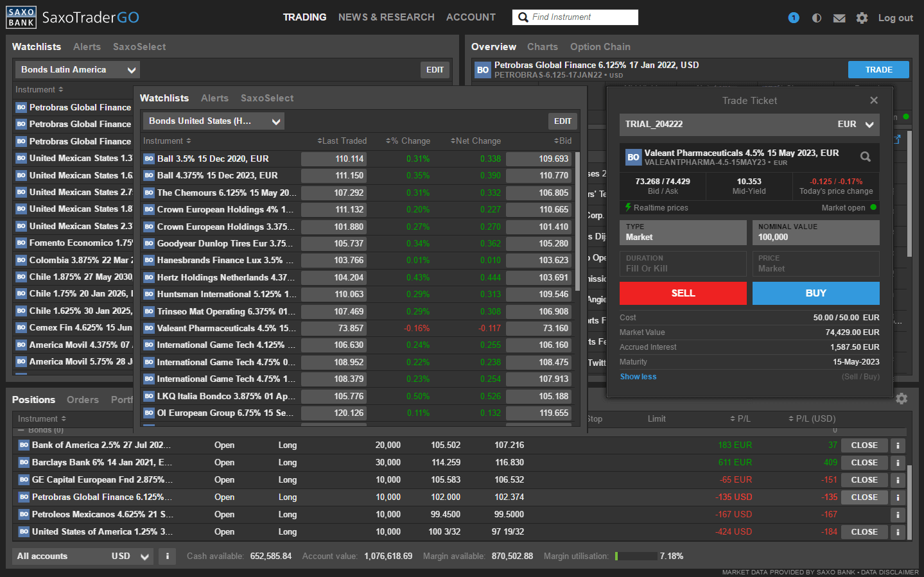Click pop-out icon in Overview panel

click(x=896, y=139)
